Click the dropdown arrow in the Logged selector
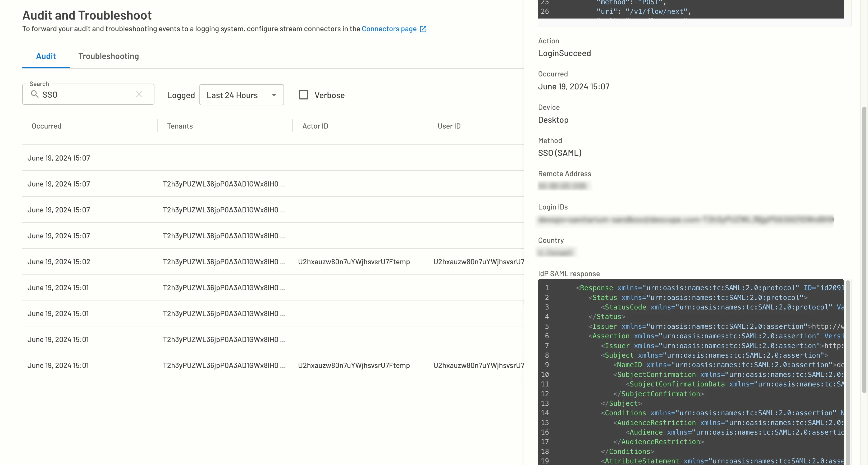This screenshot has height=465, width=868. coord(274,95)
